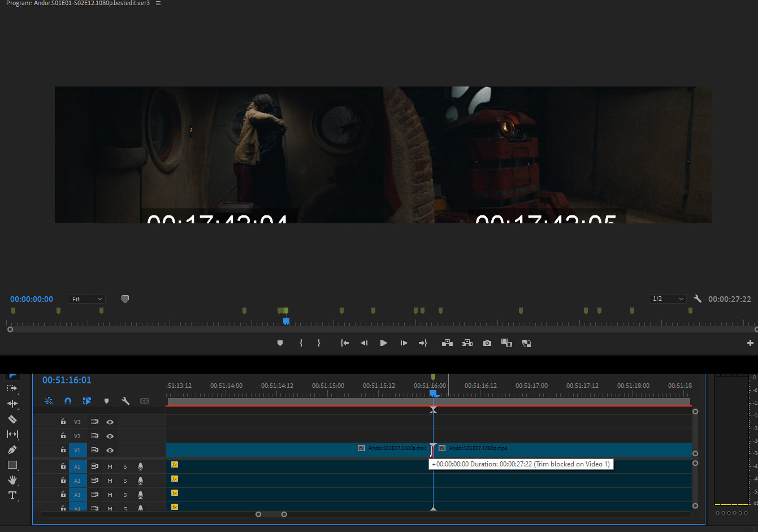
Task: Select the Slip tool
Action: (12, 434)
